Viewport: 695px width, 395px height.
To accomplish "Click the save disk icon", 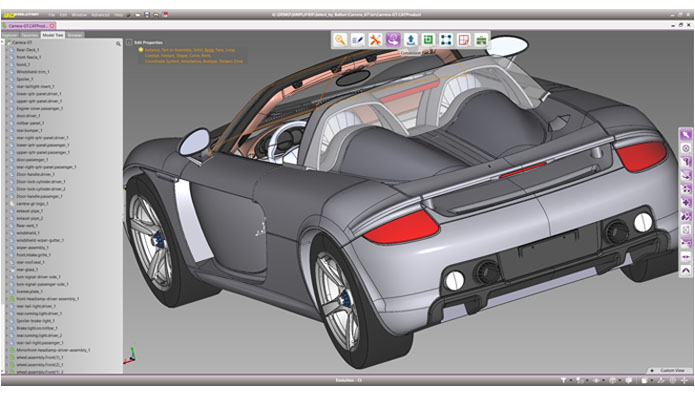I will pos(147,15).
